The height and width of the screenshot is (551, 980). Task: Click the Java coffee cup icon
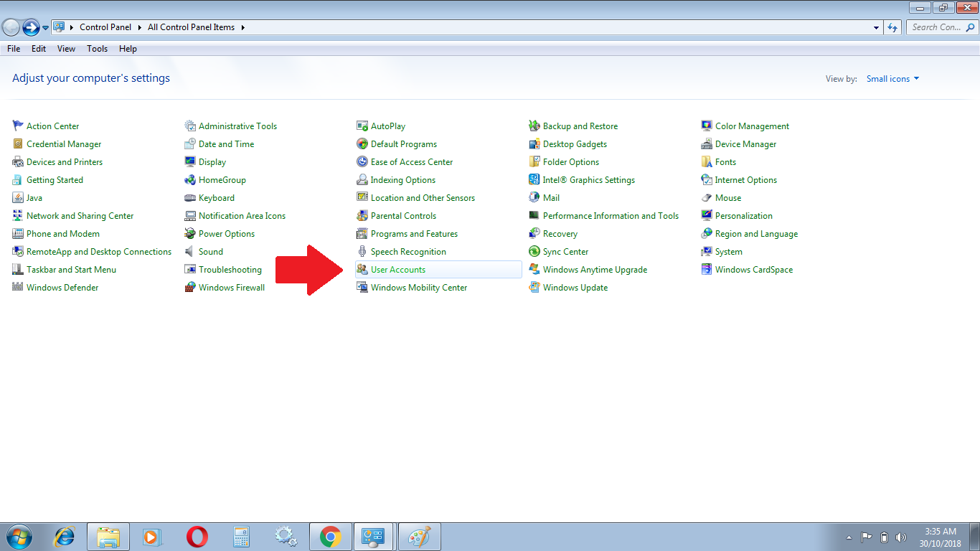coord(18,197)
